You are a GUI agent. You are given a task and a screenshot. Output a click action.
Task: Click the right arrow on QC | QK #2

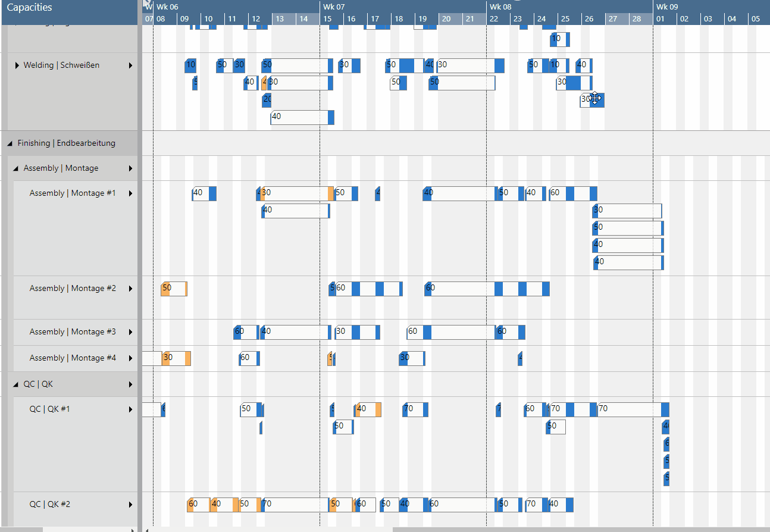(x=130, y=505)
